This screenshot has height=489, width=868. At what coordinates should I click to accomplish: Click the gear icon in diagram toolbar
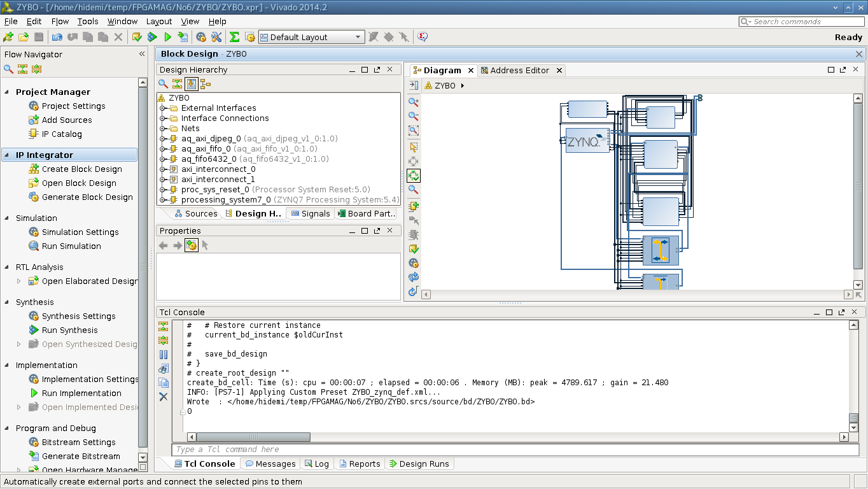[414, 263]
